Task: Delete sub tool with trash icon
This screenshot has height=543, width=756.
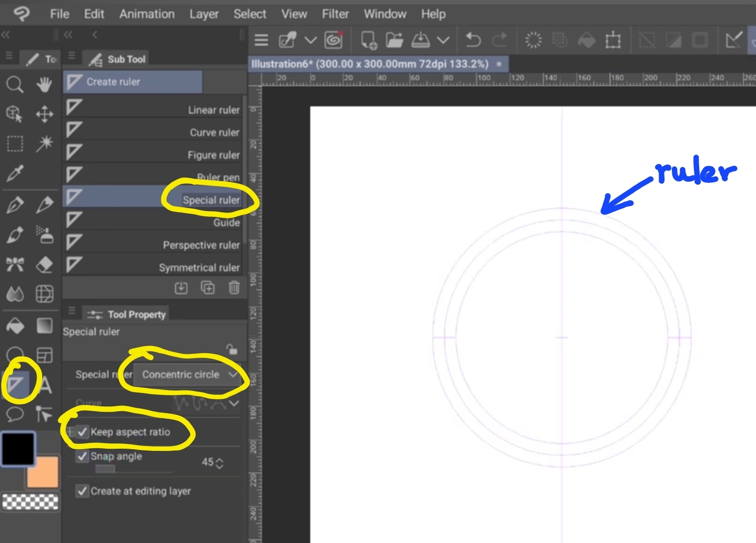Action: click(x=234, y=288)
